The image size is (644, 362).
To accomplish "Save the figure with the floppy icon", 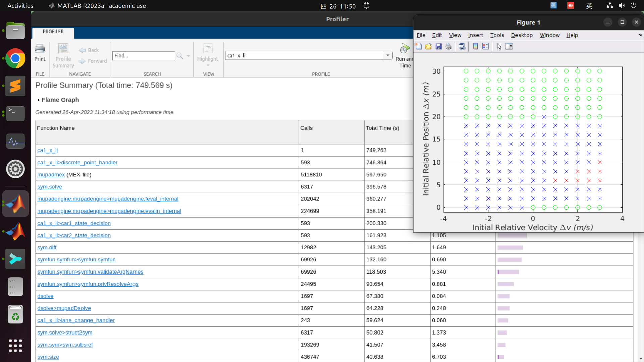I will 438,46.
